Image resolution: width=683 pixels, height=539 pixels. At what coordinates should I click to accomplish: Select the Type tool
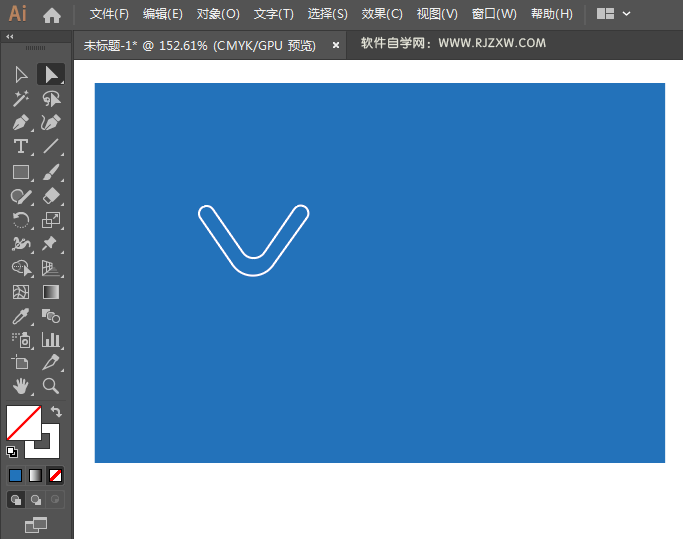click(21, 147)
